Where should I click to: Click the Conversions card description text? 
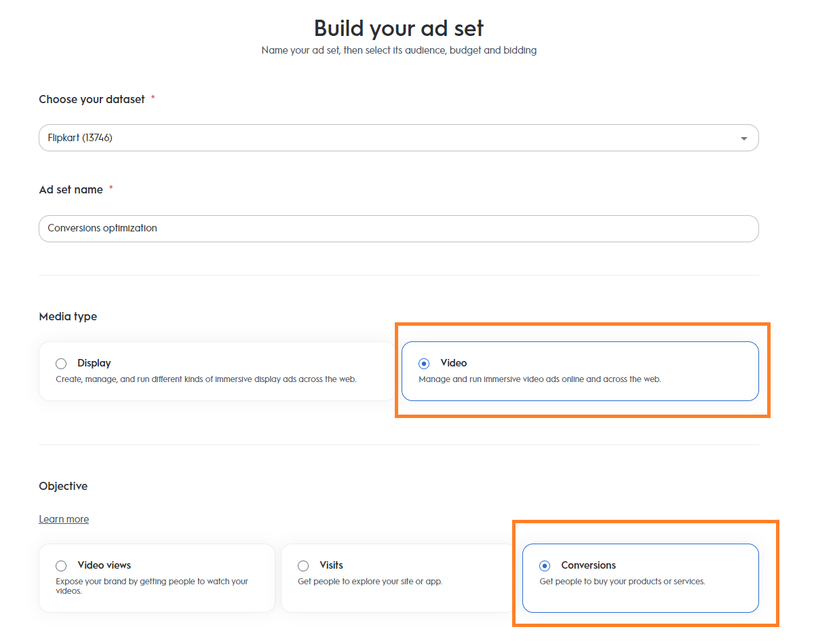coord(622,582)
